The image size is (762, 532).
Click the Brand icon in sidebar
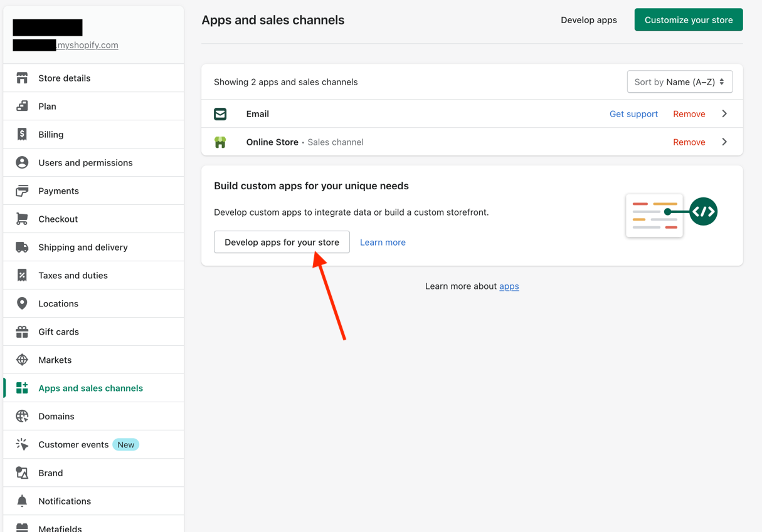pyautogui.click(x=22, y=473)
